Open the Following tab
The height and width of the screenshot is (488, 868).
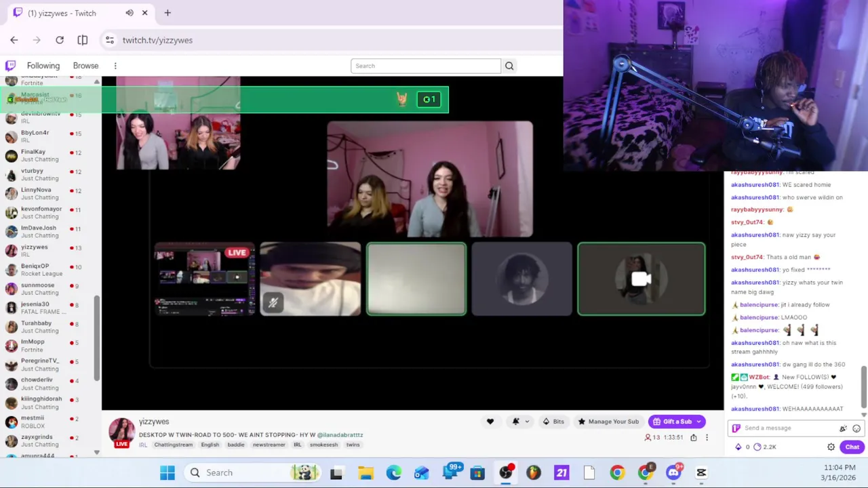tap(43, 66)
